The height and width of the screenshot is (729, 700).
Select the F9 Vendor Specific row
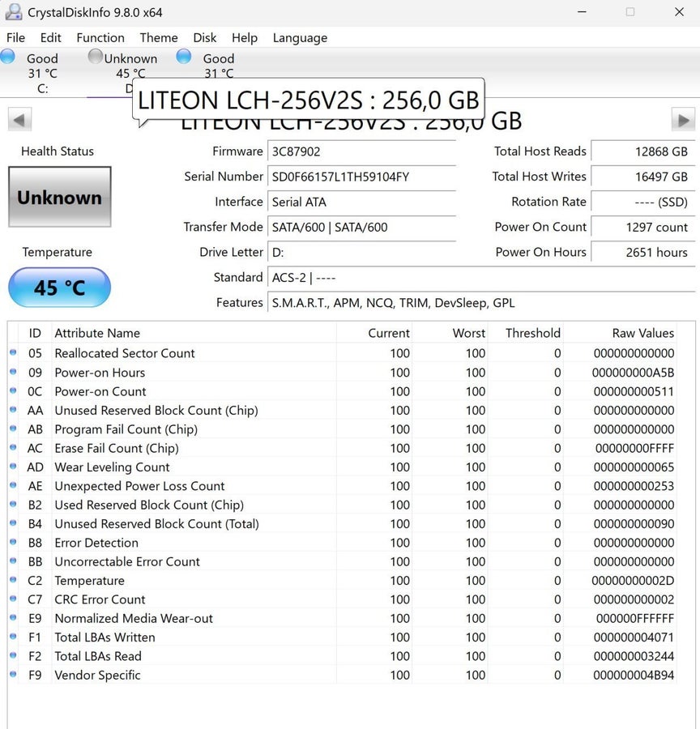[342, 675]
